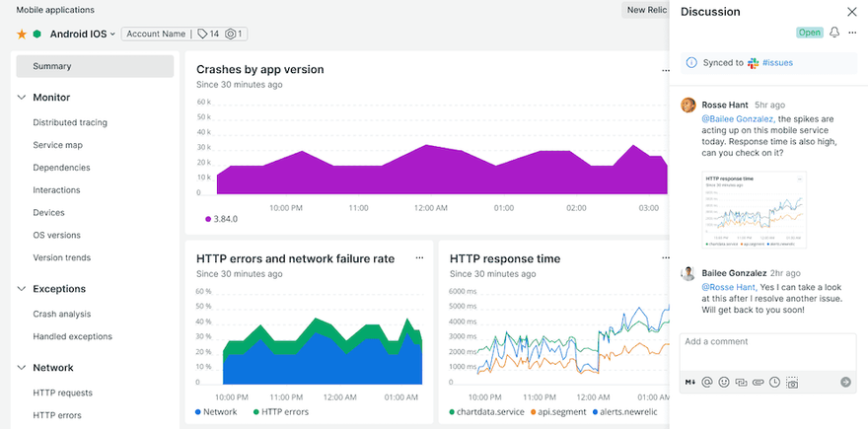The height and width of the screenshot is (429, 868).
Task: Toggle the Network legend series
Action: point(216,412)
